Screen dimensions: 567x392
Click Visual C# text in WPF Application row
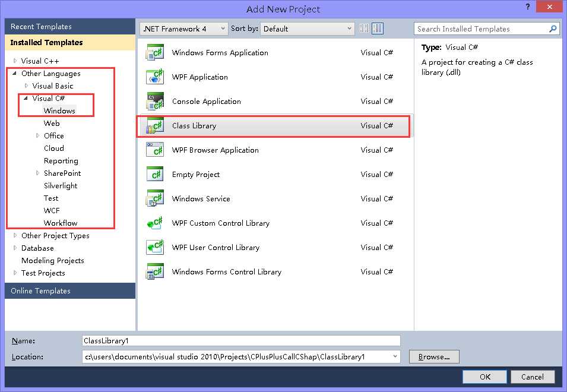coord(376,77)
